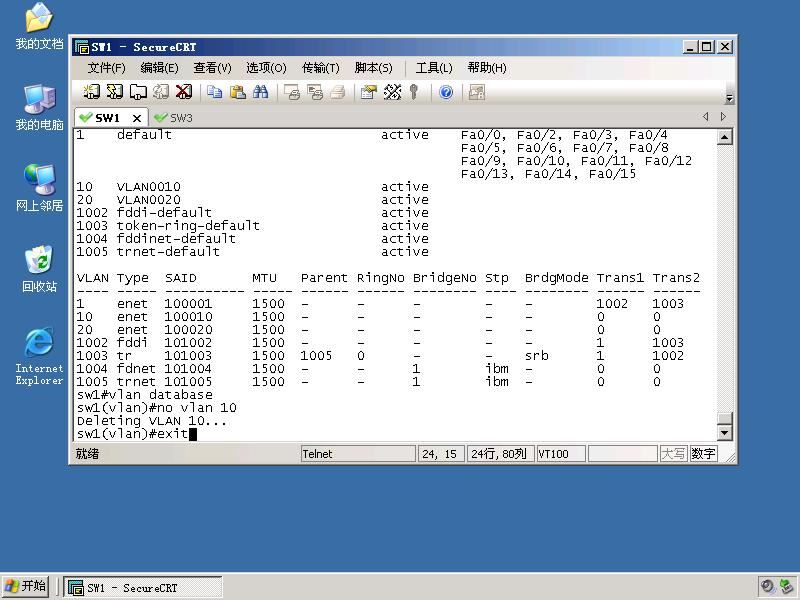Click the Paste clipboard icon
This screenshot has height=600, width=800.
[x=237, y=92]
